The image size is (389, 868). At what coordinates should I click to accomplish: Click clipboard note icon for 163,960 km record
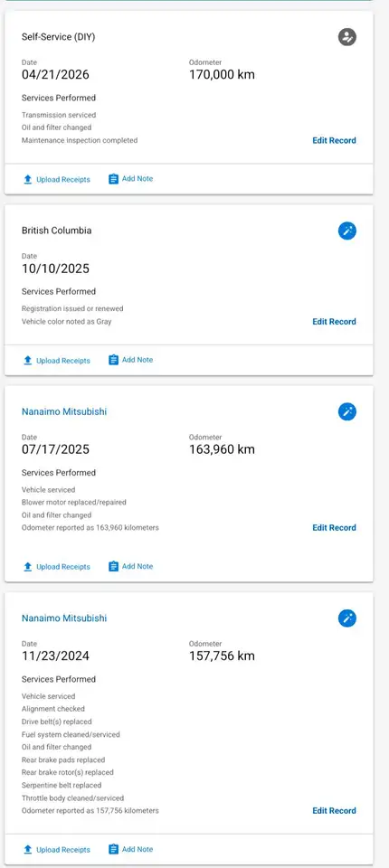pos(113,566)
